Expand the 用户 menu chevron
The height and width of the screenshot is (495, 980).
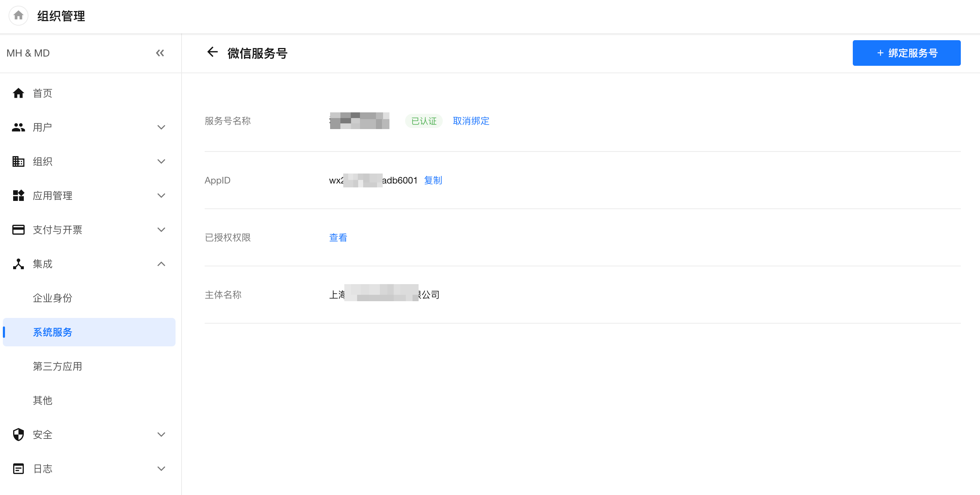(161, 127)
